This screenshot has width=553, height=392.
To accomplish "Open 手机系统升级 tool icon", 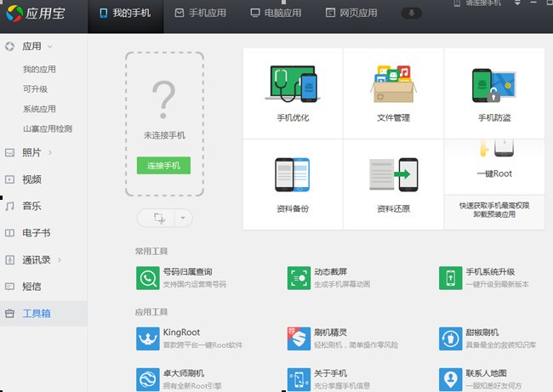I will [451, 278].
